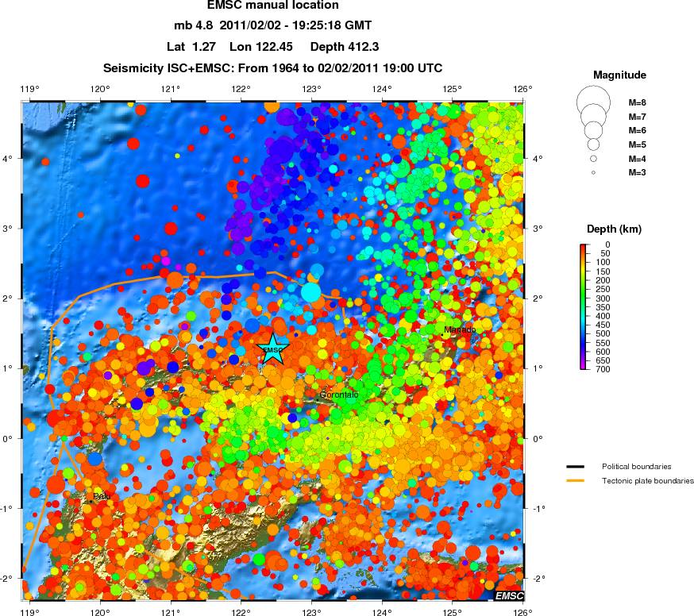The width and height of the screenshot is (694, 616).
Task: Click the EMSC logo on the map corner
Action: point(509,595)
